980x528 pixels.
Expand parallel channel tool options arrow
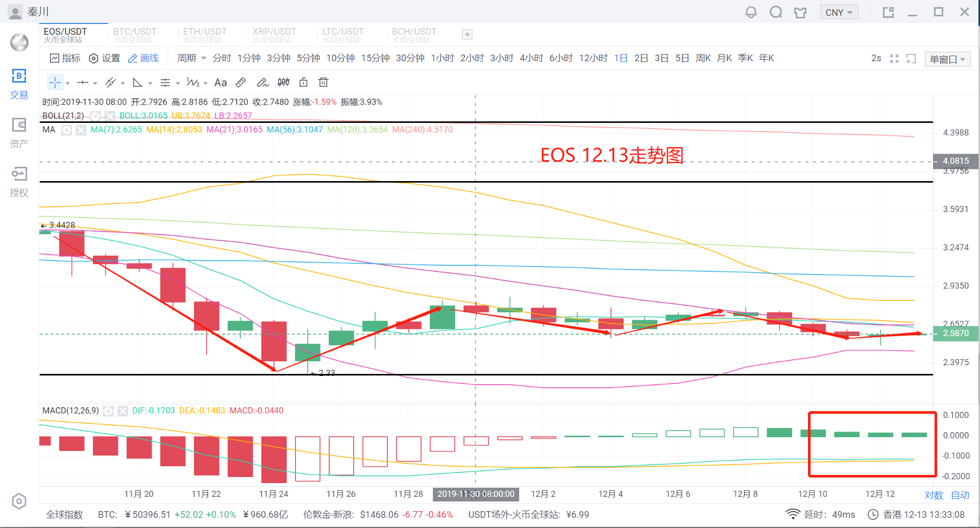point(122,83)
